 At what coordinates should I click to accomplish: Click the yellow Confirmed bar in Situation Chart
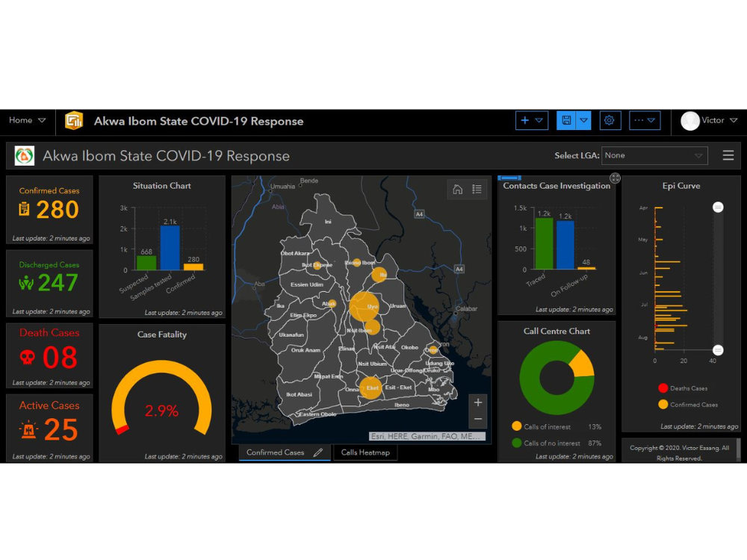tap(193, 267)
